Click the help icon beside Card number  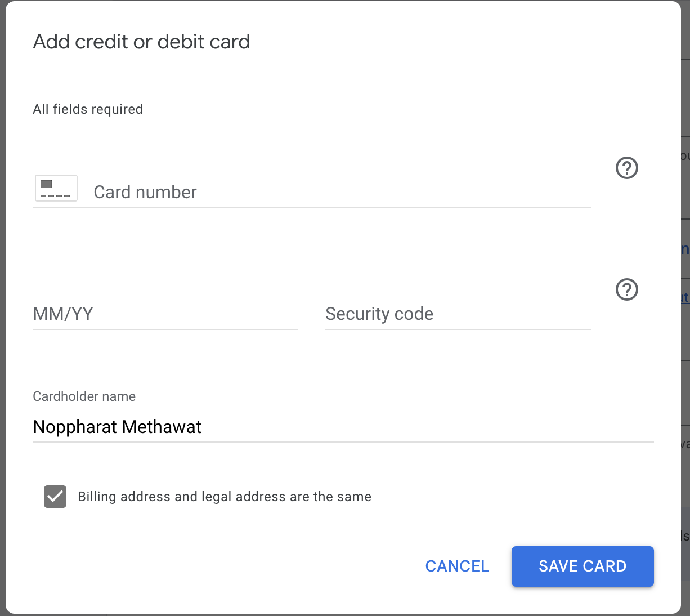point(626,168)
